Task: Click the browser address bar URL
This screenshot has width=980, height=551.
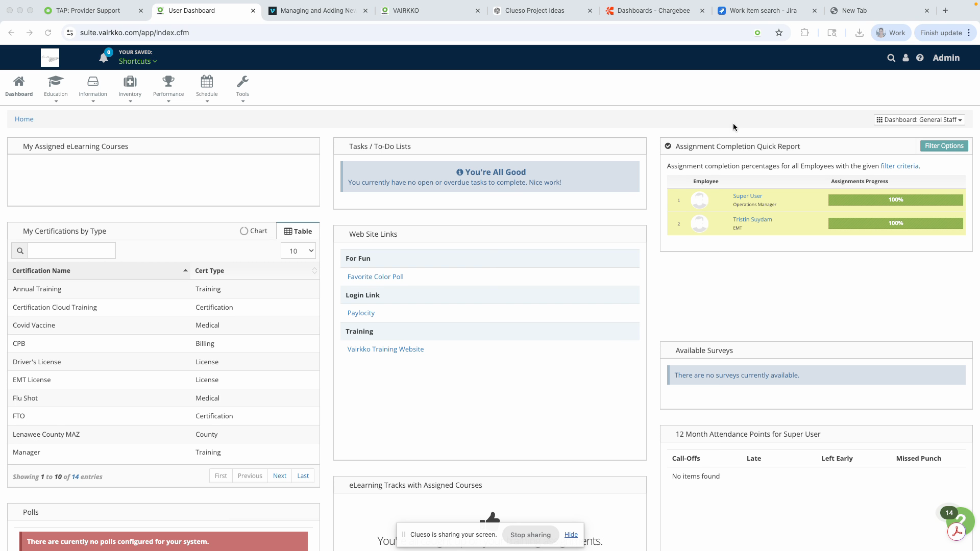Action: (x=134, y=33)
